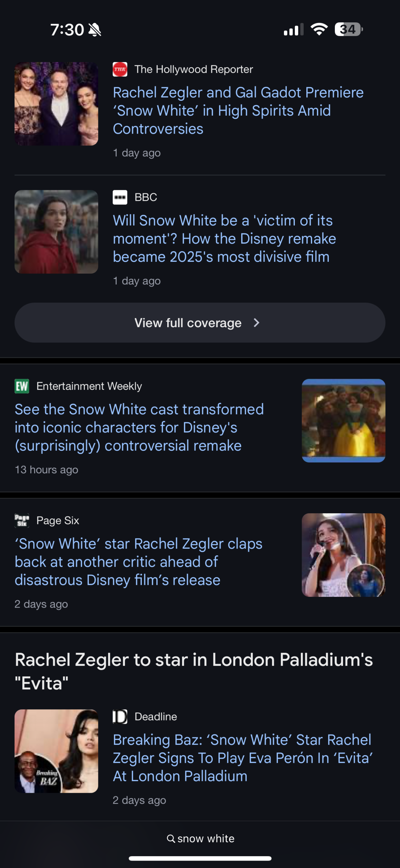
Task: Tap the Entertainment Weekly EW icon
Action: [x=22, y=386]
